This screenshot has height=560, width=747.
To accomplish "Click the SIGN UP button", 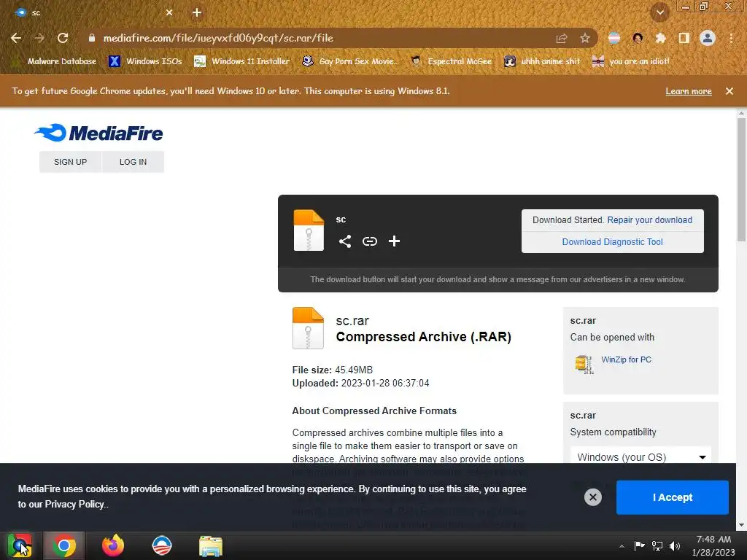I will click(x=71, y=162).
